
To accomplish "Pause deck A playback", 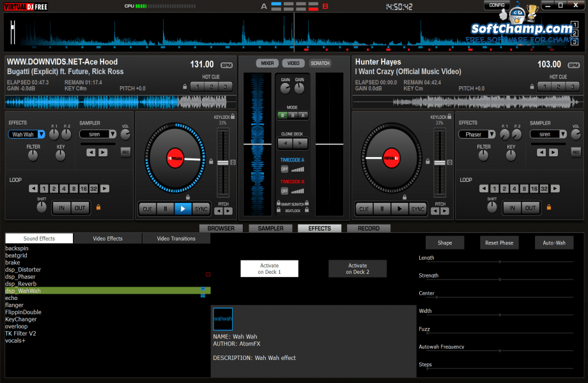I will click(166, 209).
